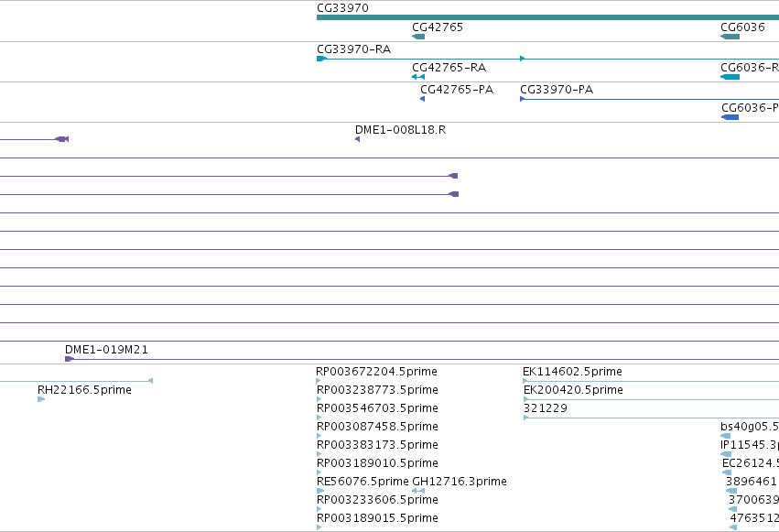Click the RP003087458.5prime label

(x=377, y=426)
